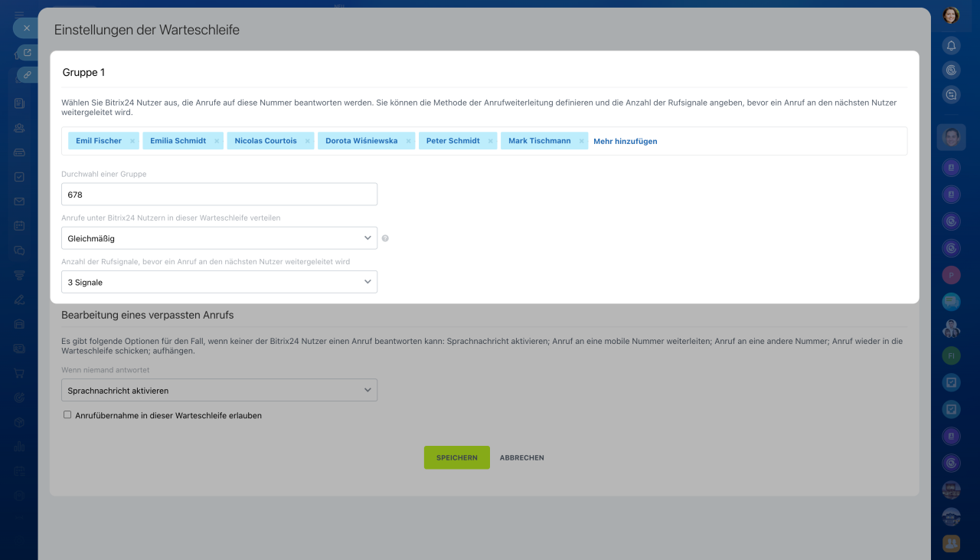Viewport: 980px width, 560px height.
Task: Click the Durchwahl field containing 678
Action: [219, 195]
